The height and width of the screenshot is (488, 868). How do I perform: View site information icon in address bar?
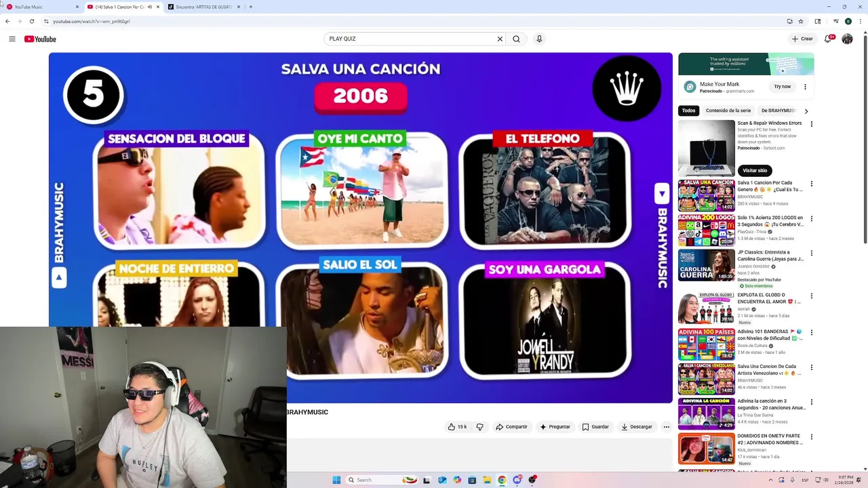(x=46, y=21)
